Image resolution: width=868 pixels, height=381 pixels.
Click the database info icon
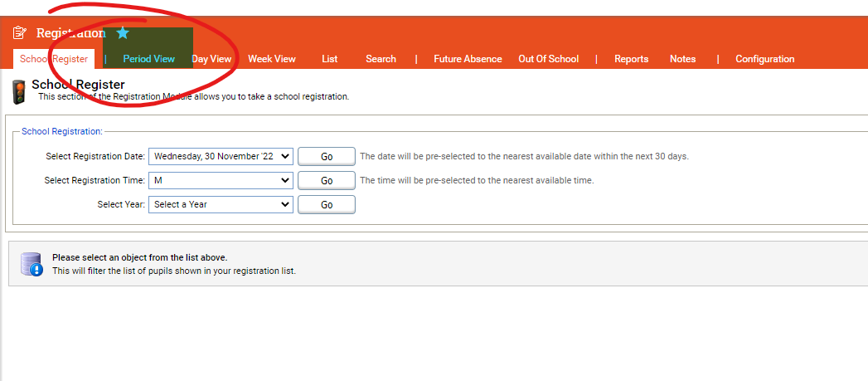coord(32,264)
